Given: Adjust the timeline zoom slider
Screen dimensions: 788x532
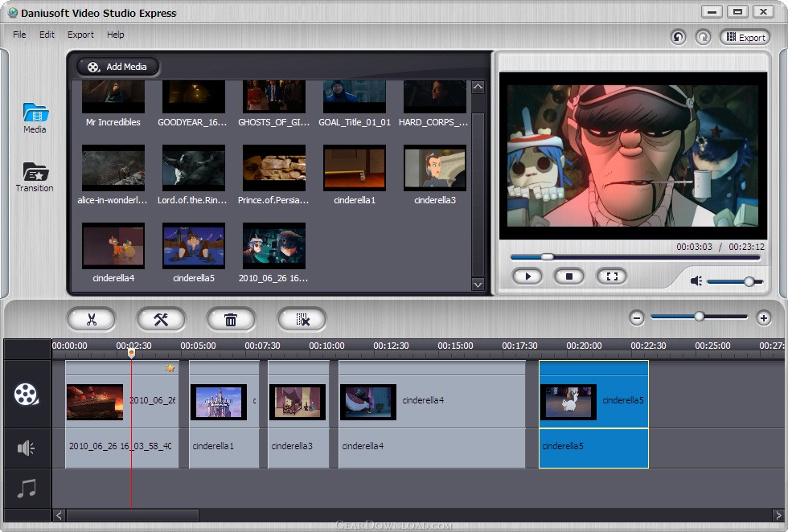Looking at the screenshot, I should coord(699,317).
